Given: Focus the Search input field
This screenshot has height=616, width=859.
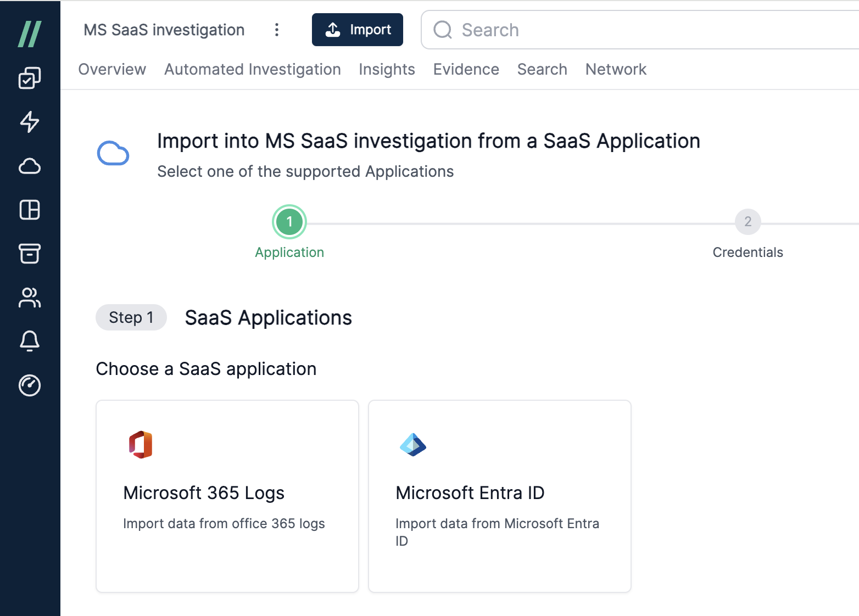Looking at the screenshot, I should (x=640, y=30).
